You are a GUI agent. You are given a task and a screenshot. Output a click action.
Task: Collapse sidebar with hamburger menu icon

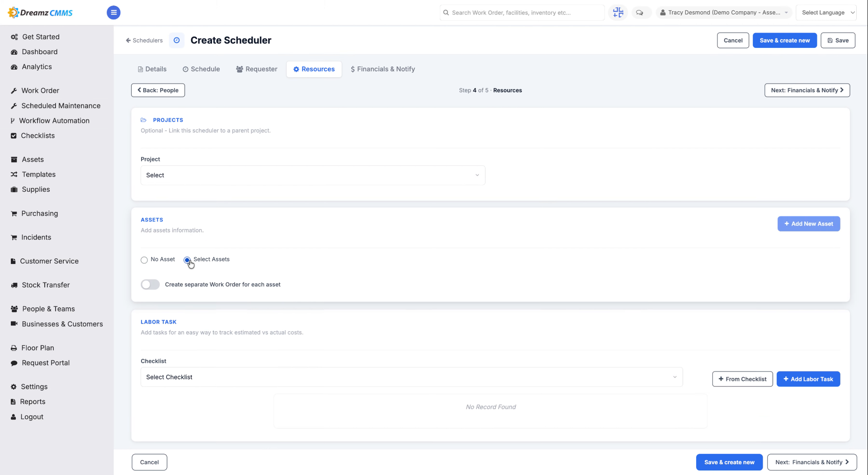[113, 13]
